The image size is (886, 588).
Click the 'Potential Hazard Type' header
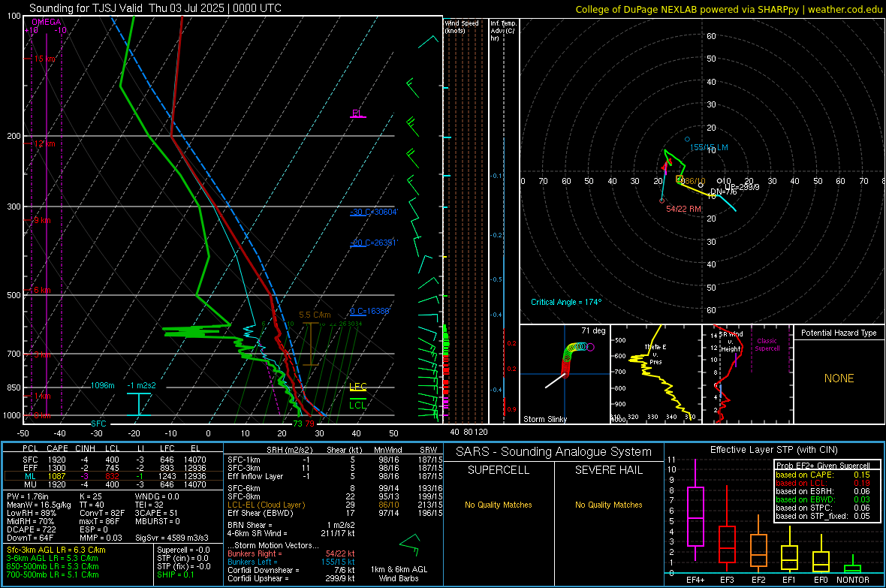click(839, 333)
